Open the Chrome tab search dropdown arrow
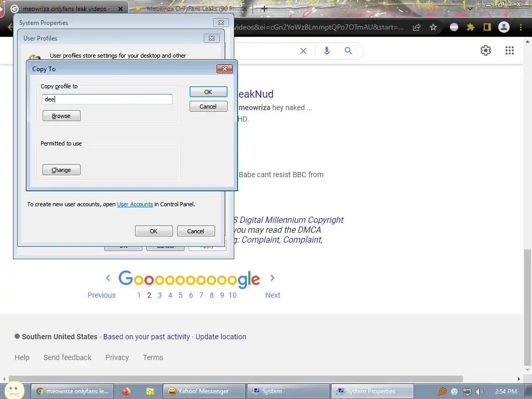The image size is (532, 399). pyautogui.click(x=470, y=9)
